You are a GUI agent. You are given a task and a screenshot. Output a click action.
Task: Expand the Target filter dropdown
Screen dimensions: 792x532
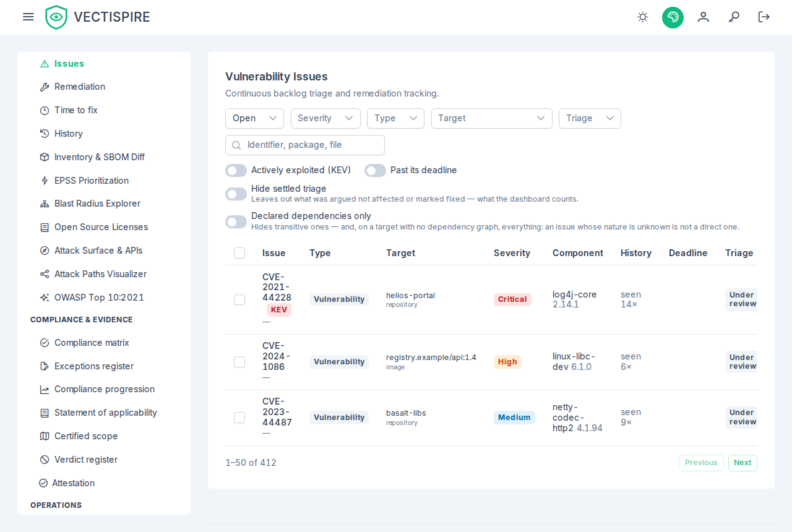click(x=492, y=118)
